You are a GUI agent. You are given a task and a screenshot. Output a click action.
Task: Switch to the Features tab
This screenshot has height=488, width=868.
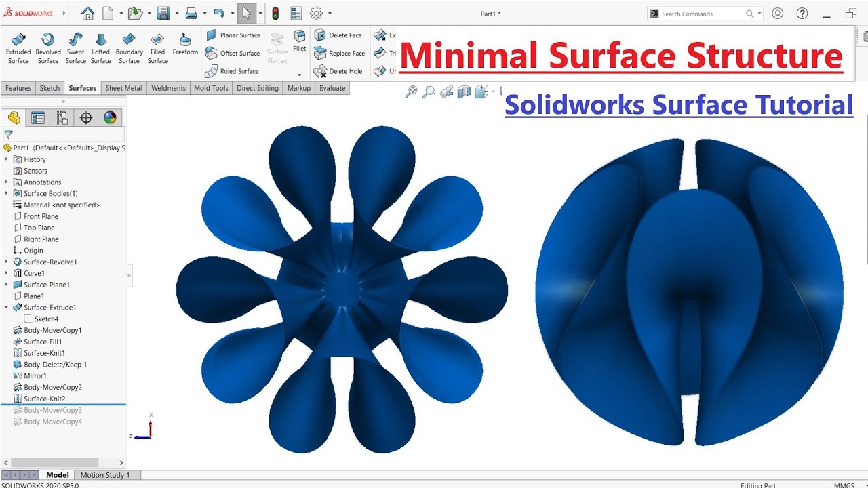click(18, 88)
